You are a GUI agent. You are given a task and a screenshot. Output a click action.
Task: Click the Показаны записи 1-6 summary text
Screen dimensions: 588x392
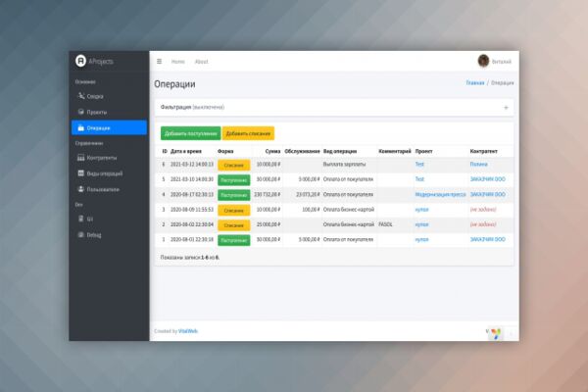pos(190,258)
